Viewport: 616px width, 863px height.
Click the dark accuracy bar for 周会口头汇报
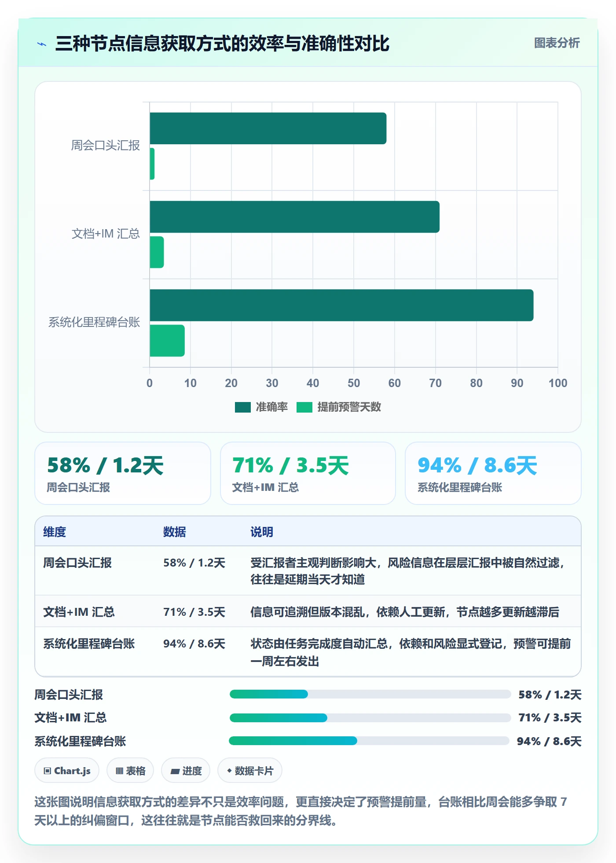pos(268,128)
